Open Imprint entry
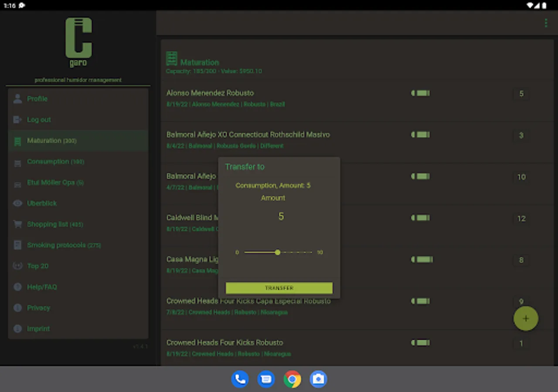 pos(78,329)
